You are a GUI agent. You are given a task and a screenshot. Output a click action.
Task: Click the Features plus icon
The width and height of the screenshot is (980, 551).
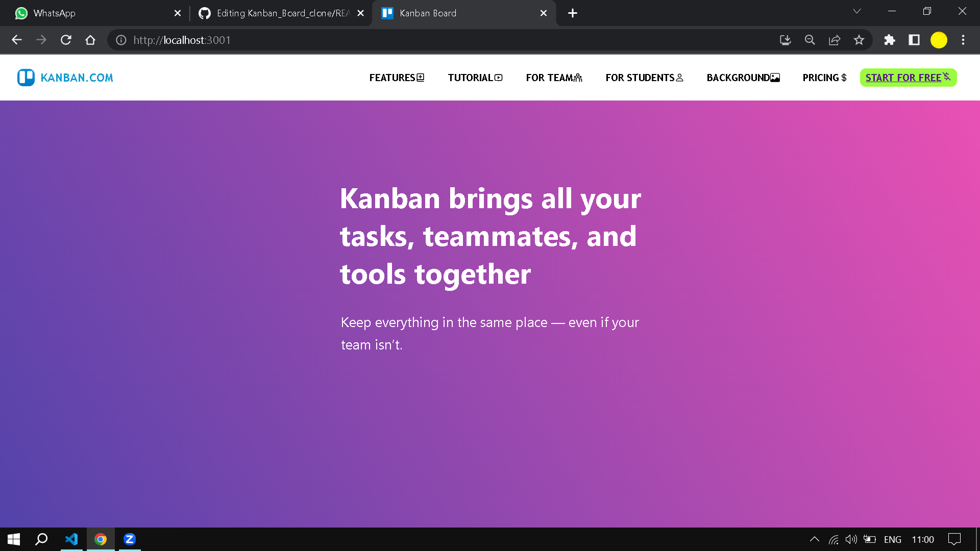pos(420,77)
